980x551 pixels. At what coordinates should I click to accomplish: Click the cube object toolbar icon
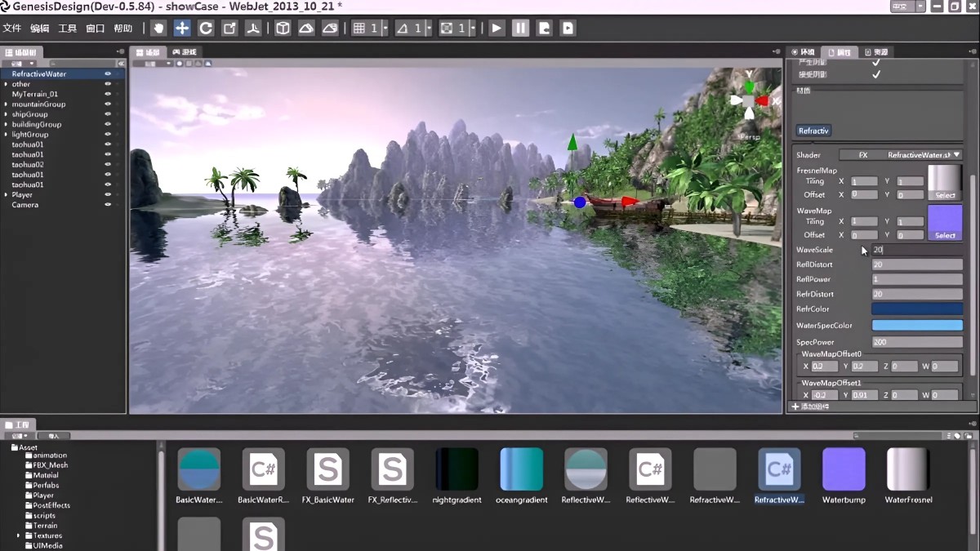tap(283, 29)
